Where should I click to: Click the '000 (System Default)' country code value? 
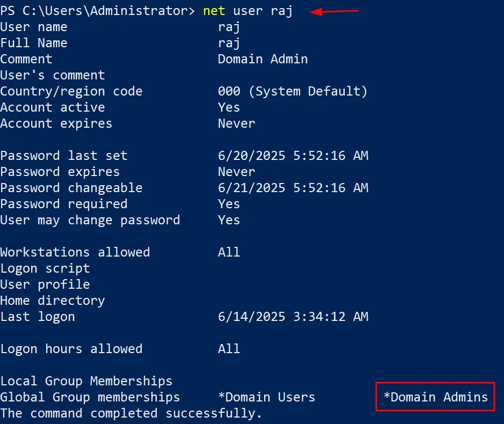293,91
